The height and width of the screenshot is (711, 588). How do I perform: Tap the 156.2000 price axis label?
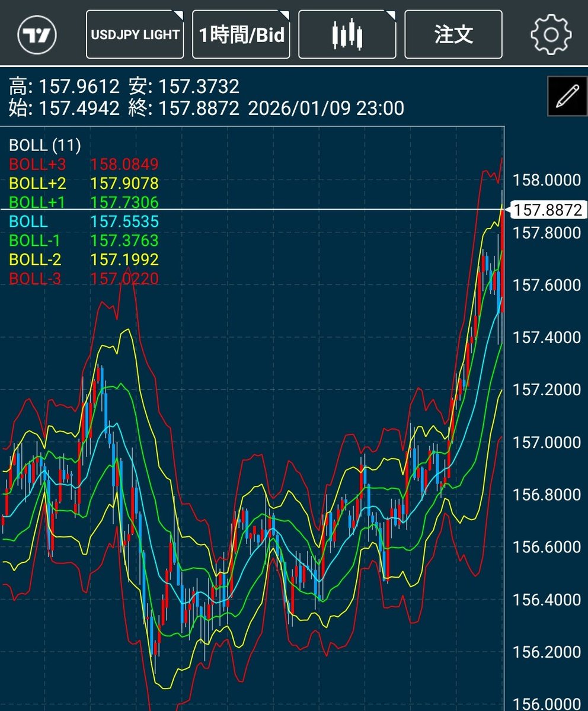click(547, 652)
